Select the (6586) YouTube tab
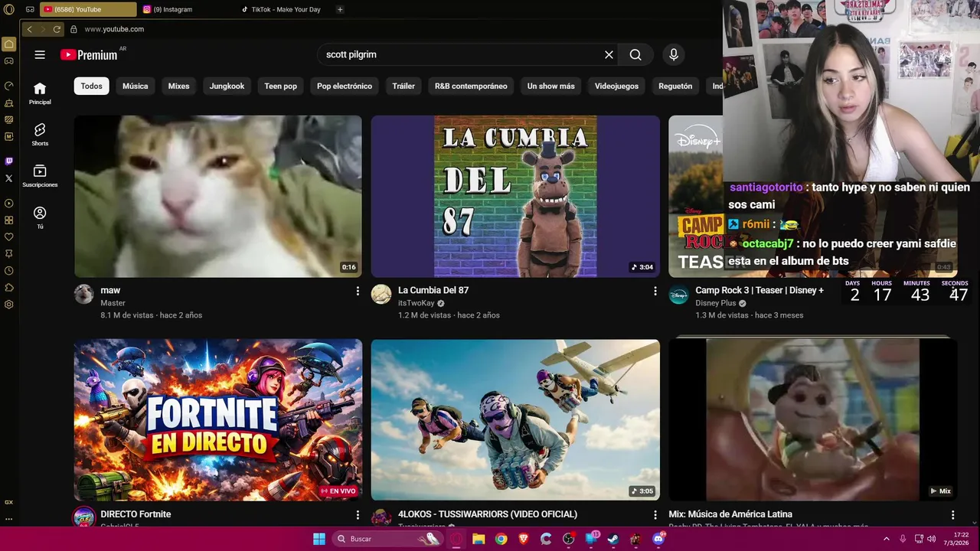Viewport: 980px width, 551px height. point(87,9)
